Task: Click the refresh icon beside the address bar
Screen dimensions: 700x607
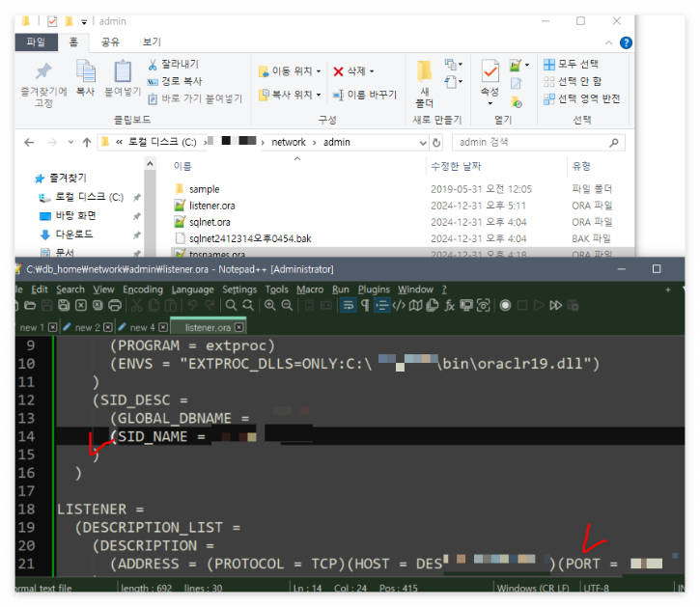Action: pyautogui.click(x=436, y=143)
